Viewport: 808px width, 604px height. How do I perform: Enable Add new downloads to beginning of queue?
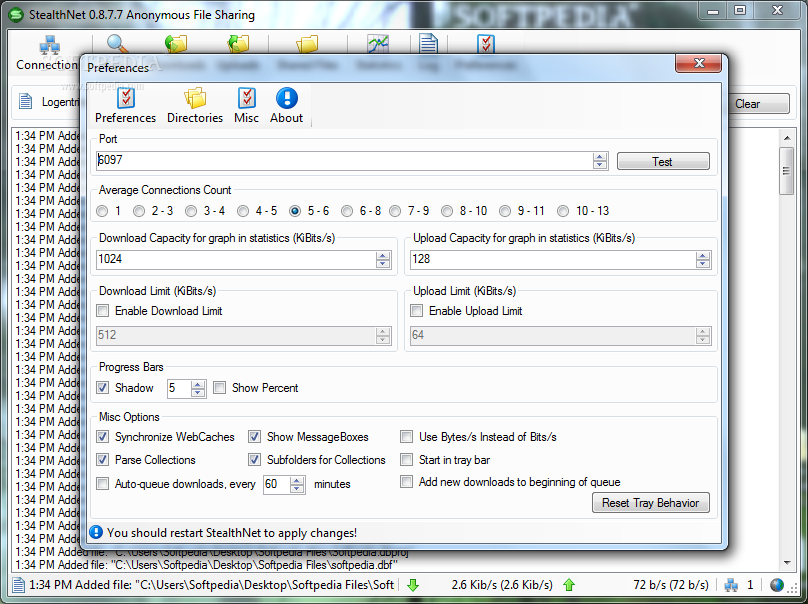click(x=407, y=482)
